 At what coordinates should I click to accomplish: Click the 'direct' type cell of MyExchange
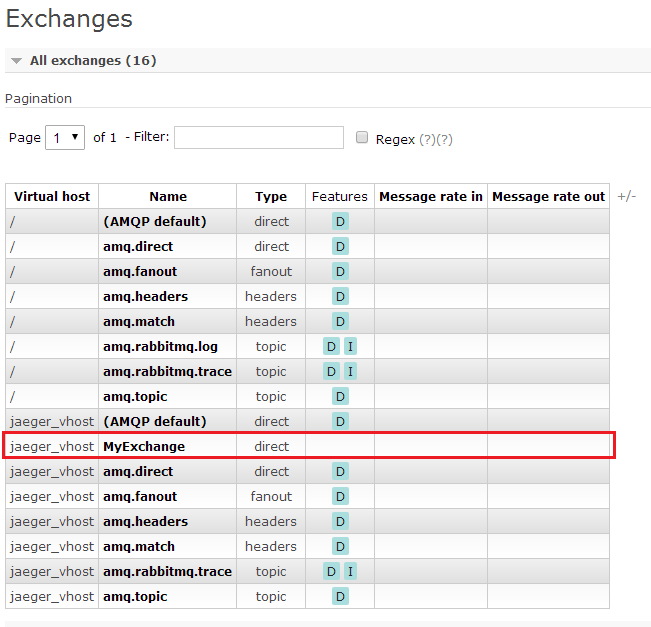tap(271, 446)
